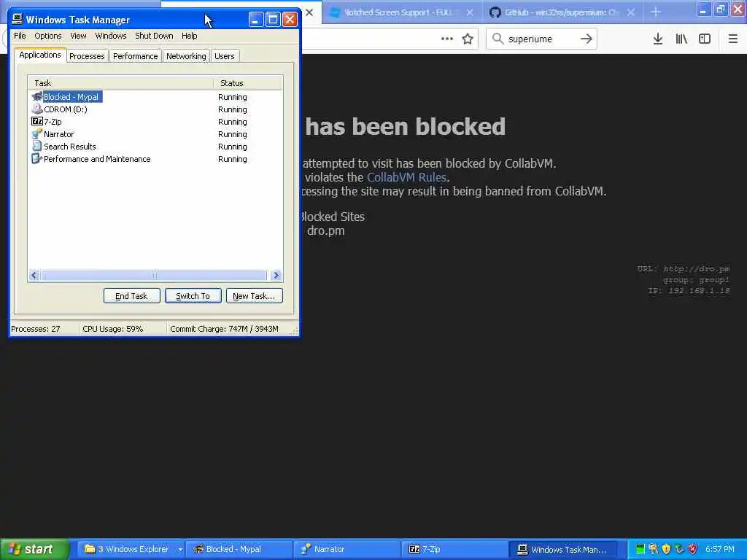Viewport: 747px width, 560px height.
Task: Click Task Manager title bar icon
Action: (18, 19)
